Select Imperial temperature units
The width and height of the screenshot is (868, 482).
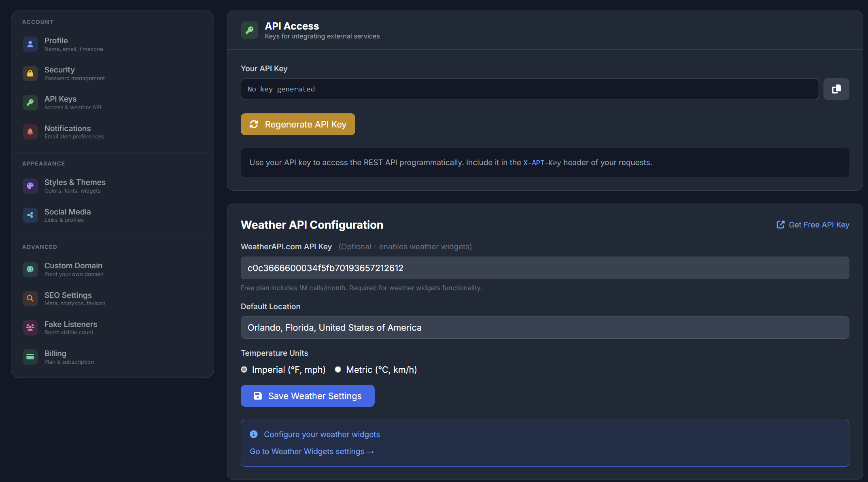click(x=244, y=369)
